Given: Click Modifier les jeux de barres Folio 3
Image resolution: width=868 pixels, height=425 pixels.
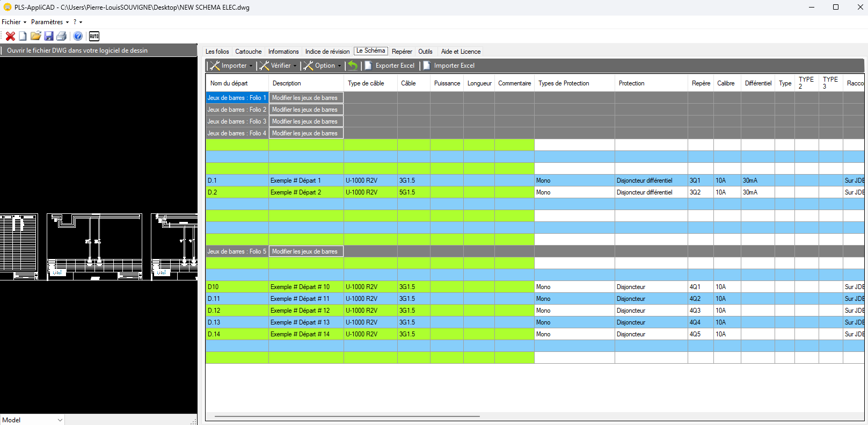Looking at the screenshot, I should pyautogui.click(x=306, y=121).
